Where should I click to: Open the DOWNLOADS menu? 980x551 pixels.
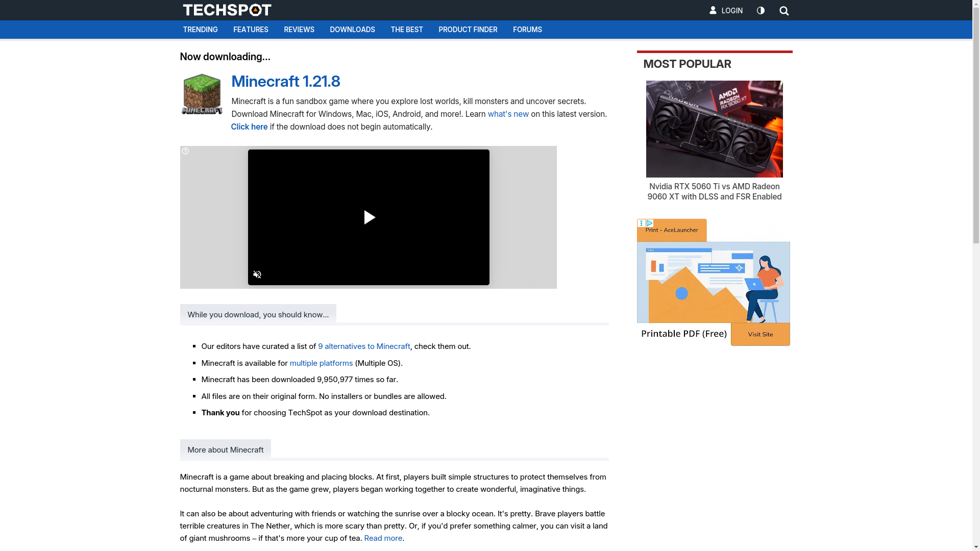[x=352, y=30]
